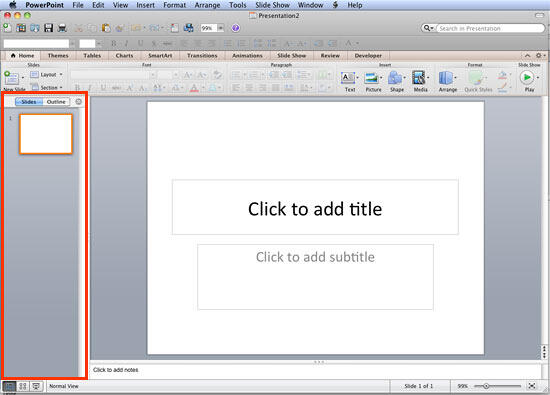Open the zoom percentage dropdown in toolbar

tap(220, 28)
